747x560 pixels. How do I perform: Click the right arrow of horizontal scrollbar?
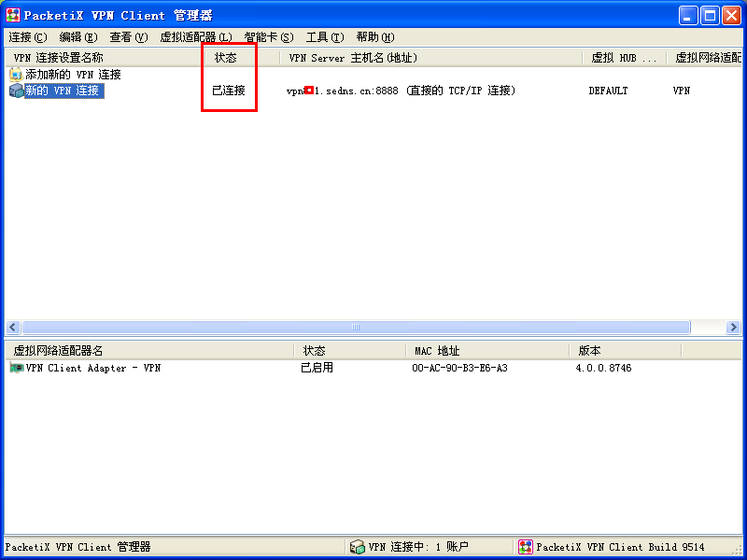(733, 328)
